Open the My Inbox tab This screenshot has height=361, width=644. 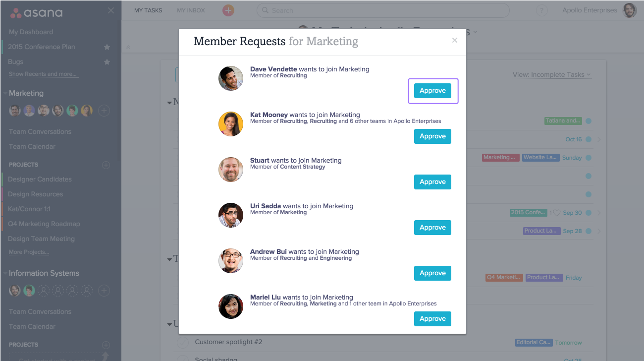[191, 10]
